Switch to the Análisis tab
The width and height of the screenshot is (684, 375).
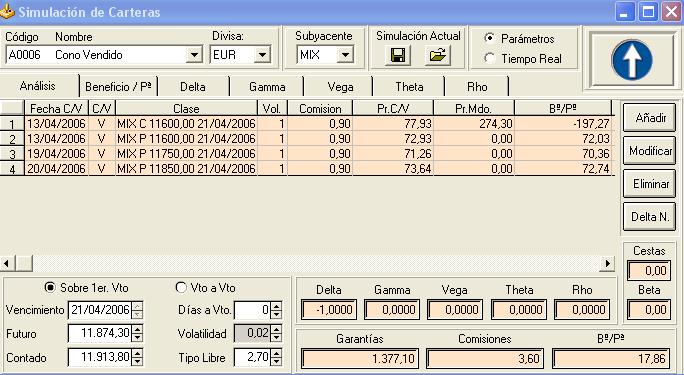coord(38,86)
